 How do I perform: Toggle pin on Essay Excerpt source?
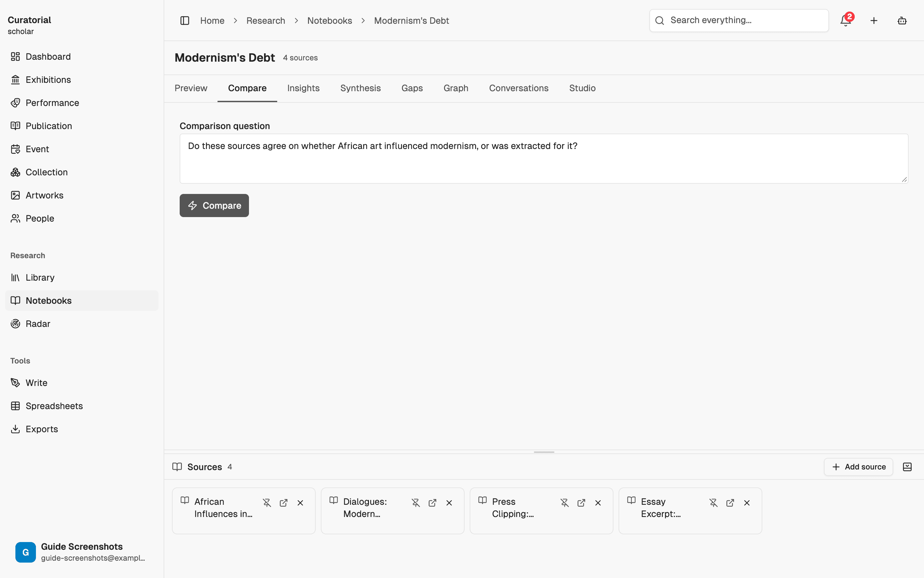(714, 503)
